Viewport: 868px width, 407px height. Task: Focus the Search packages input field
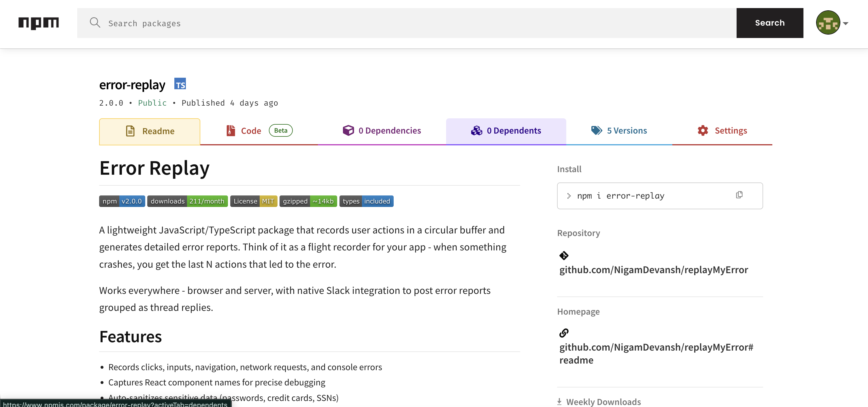(x=407, y=23)
